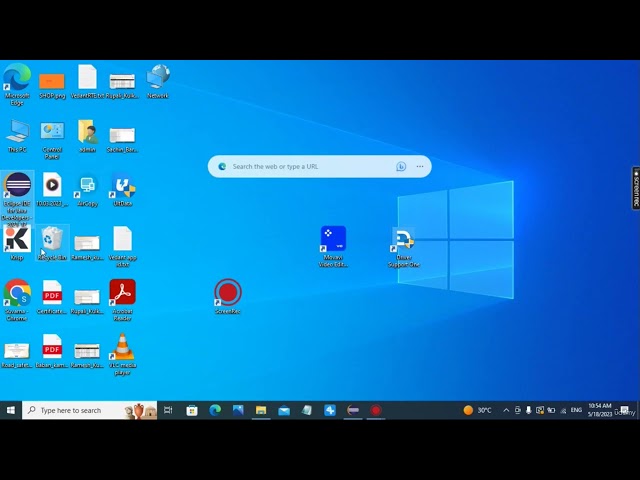Open the Acrobat Reader desktop shortcut

122,293
